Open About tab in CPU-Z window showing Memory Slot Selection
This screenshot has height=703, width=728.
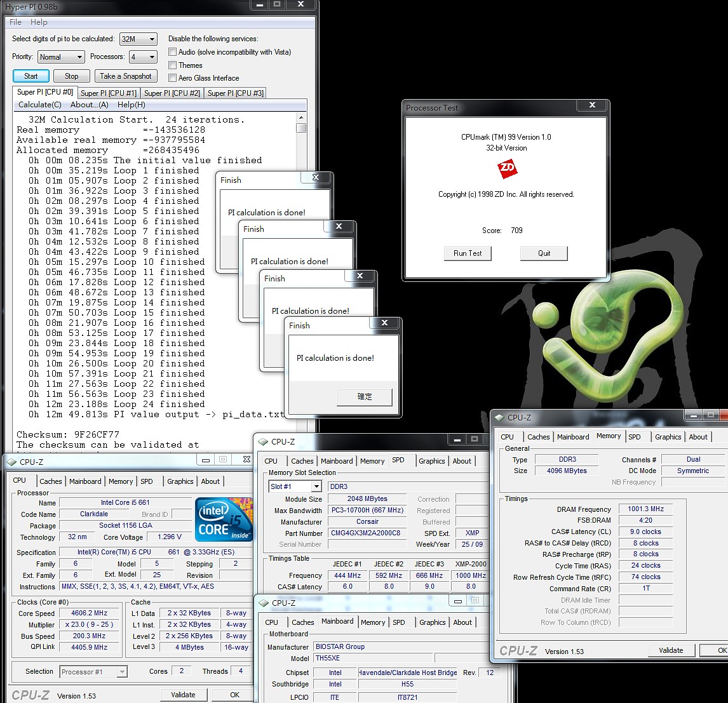(x=462, y=461)
